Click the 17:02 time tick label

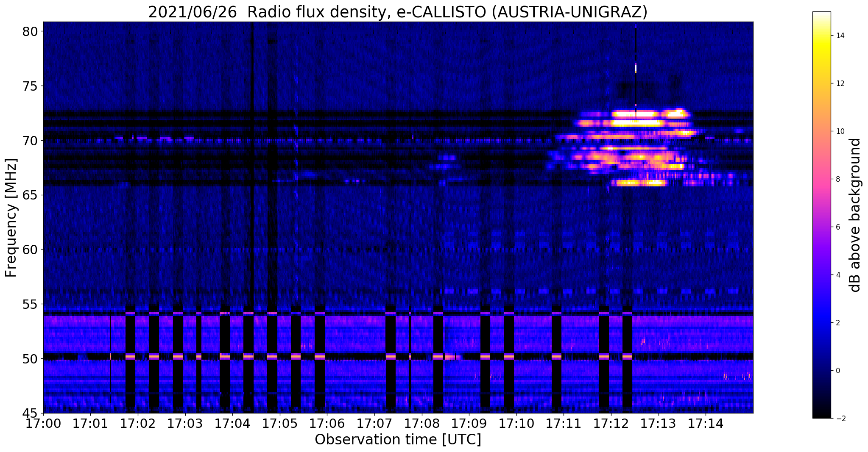click(x=138, y=423)
